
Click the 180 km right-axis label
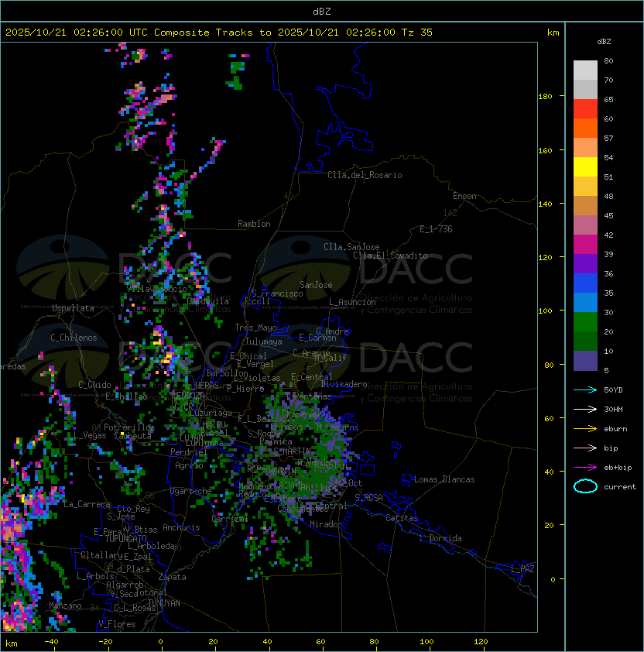click(x=545, y=97)
